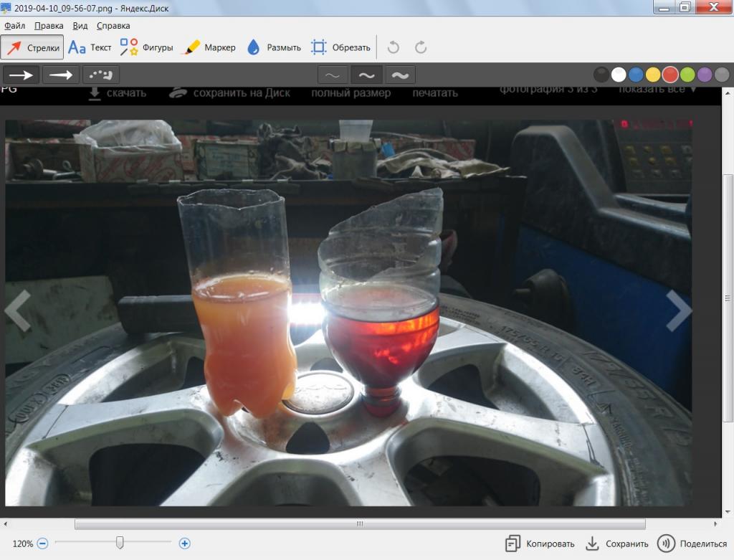This screenshot has height=560, width=734.
Task: Pick the yellow color swatch
Action: (x=653, y=75)
